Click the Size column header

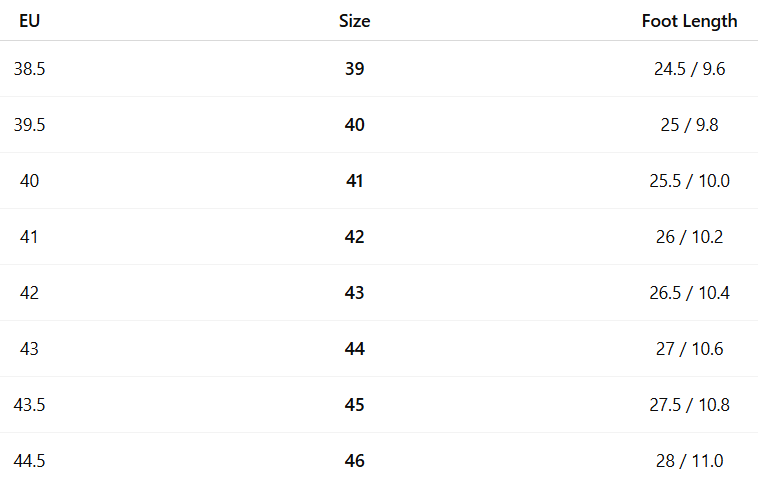(354, 21)
